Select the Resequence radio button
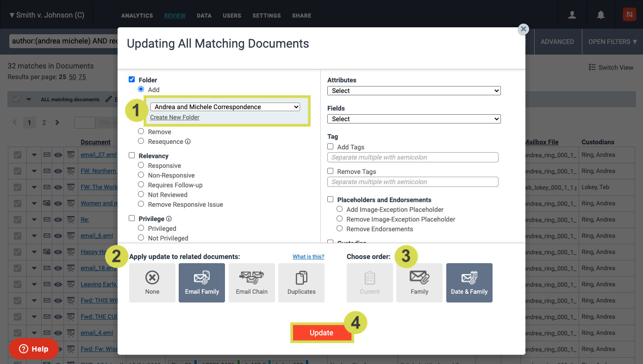This screenshot has height=364, width=643. click(x=141, y=141)
